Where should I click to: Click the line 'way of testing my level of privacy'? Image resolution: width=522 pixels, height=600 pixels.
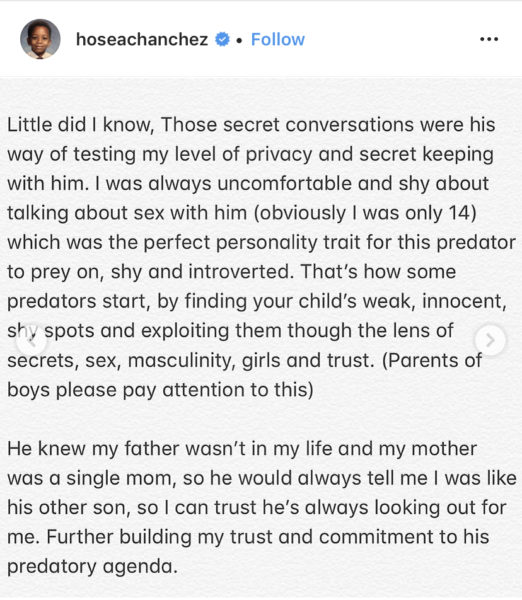(250, 154)
